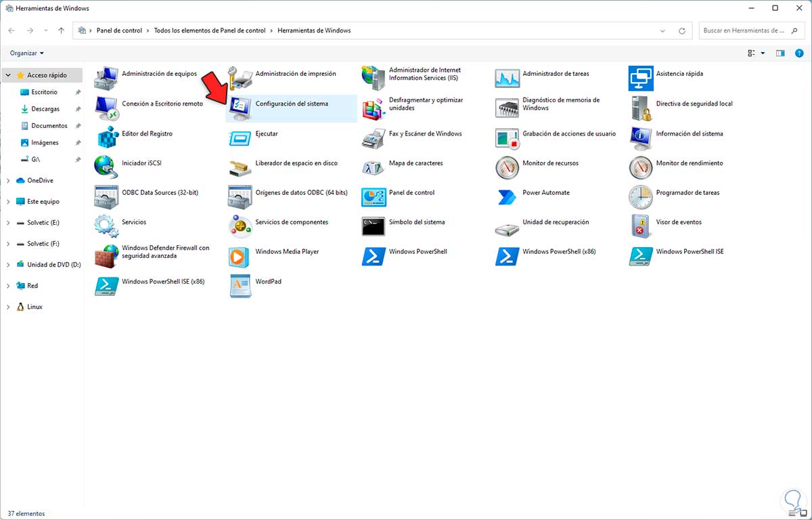Expand the Este equipo tree node
The height and width of the screenshot is (520, 812).
point(8,202)
